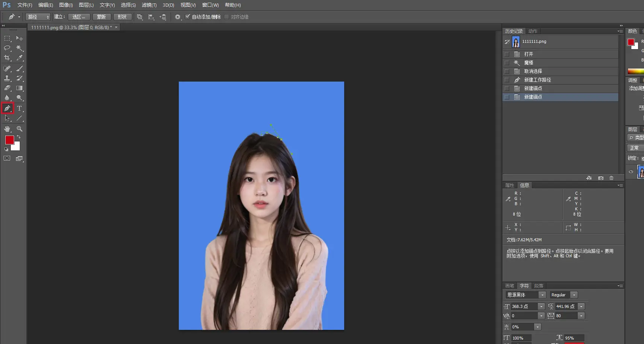The width and height of the screenshot is (644, 344).
Task: Enter Quick Mask mode
Action: click(7, 158)
